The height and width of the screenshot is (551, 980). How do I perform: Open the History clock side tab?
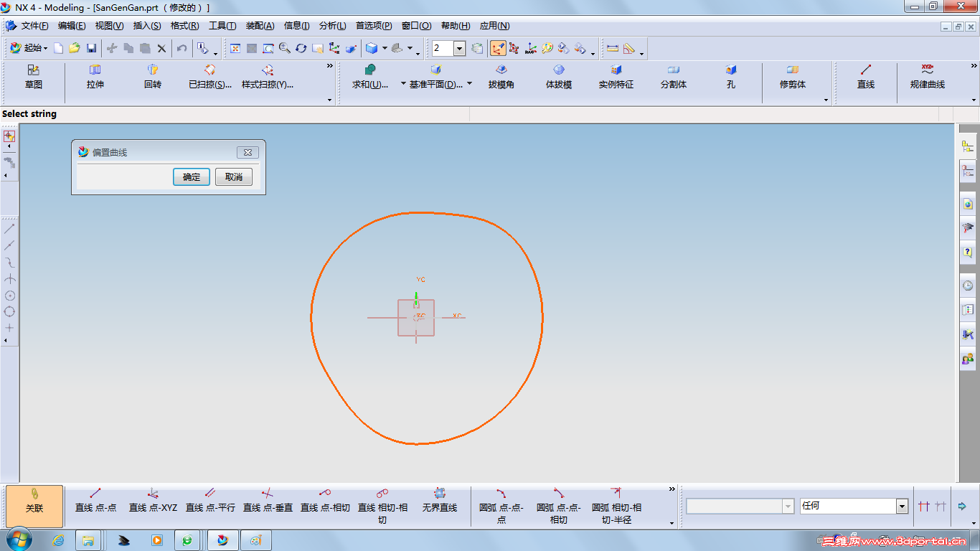click(x=968, y=286)
